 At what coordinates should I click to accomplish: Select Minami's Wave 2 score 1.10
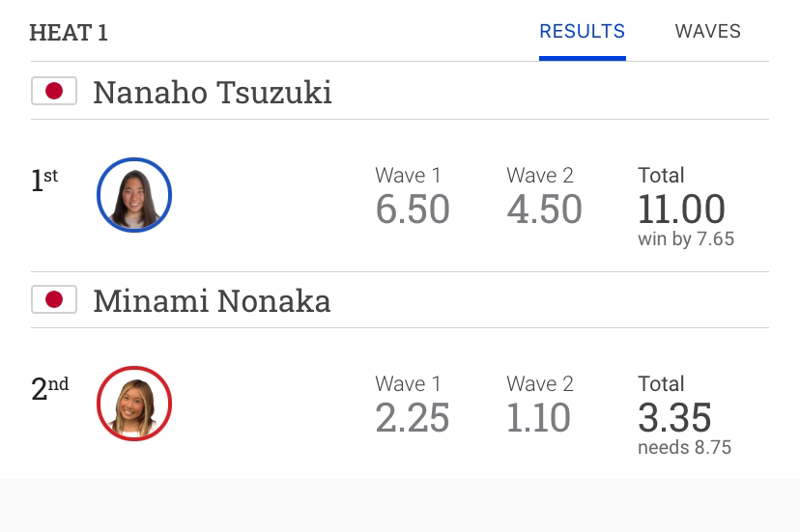coord(538,418)
